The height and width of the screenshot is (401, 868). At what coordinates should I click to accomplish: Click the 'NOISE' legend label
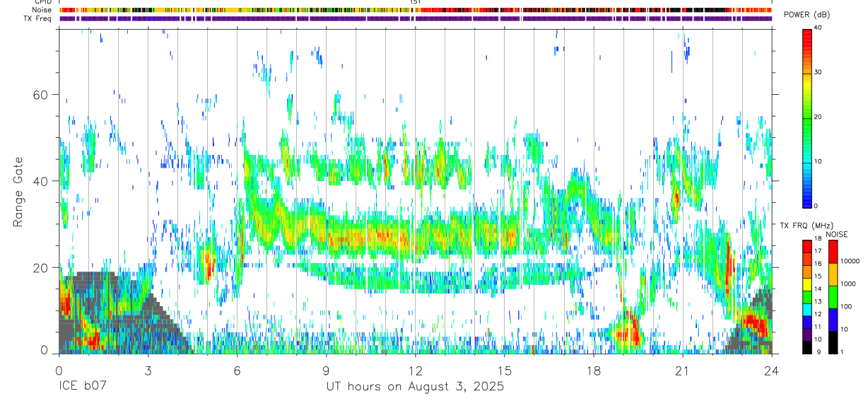[836, 234]
